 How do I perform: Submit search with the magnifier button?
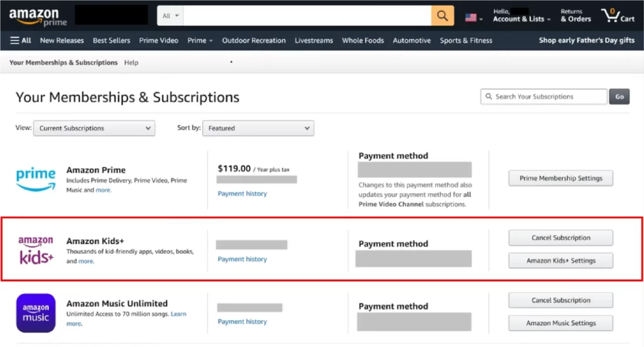(442, 16)
